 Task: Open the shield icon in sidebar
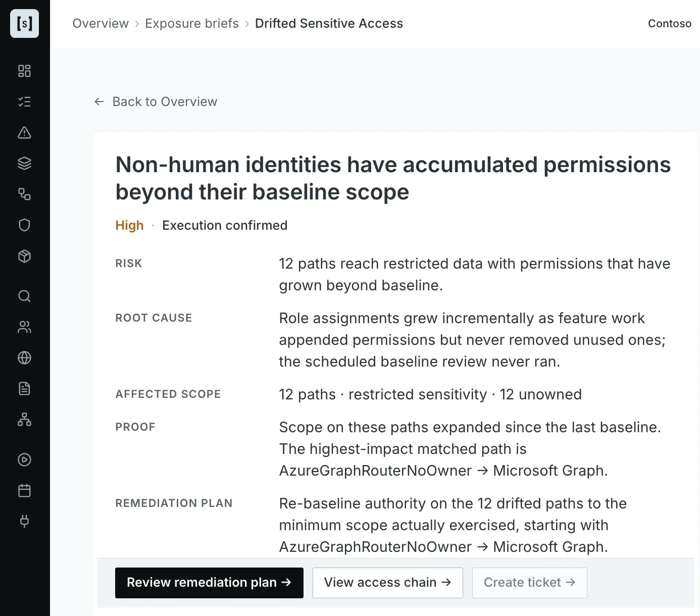24,225
